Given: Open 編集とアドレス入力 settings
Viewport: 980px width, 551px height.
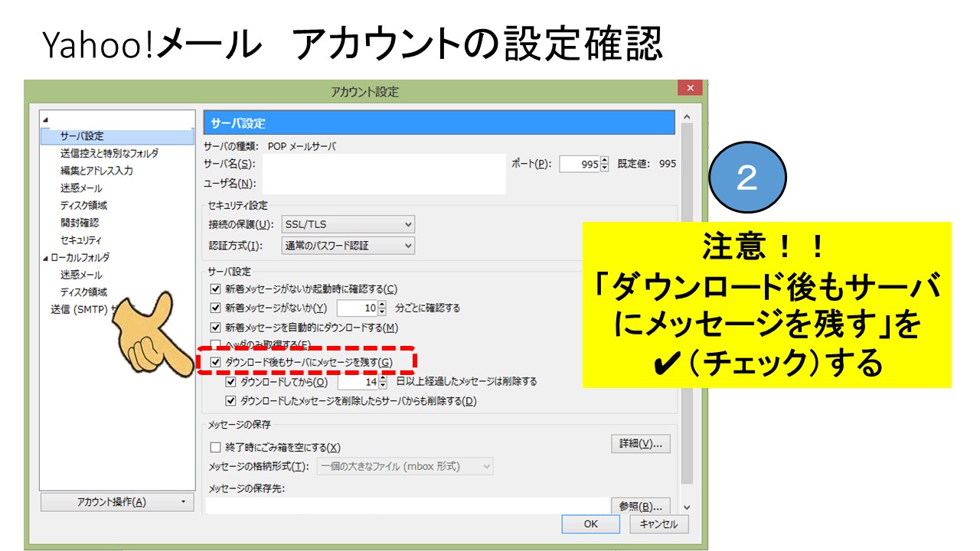Looking at the screenshot, I should coord(96,171).
